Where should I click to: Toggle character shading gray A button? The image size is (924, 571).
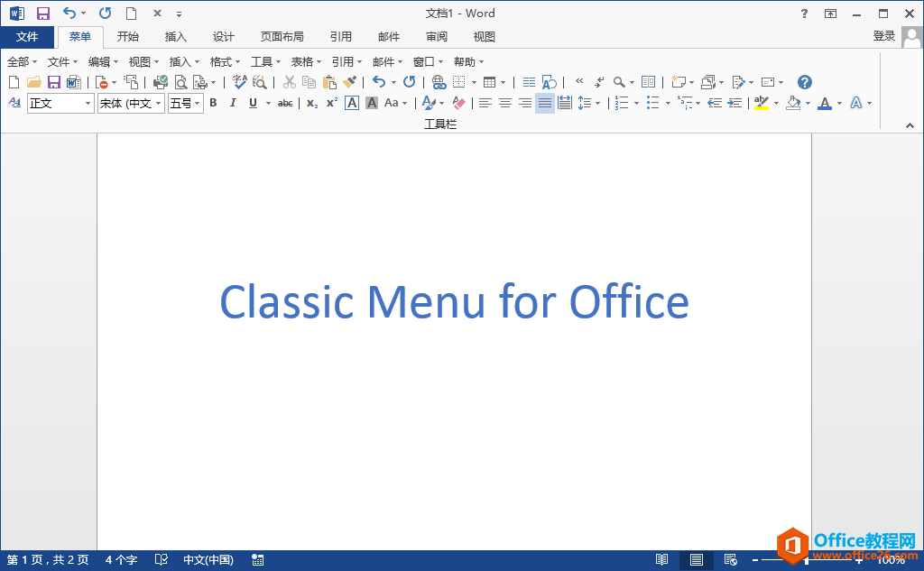(372, 103)
